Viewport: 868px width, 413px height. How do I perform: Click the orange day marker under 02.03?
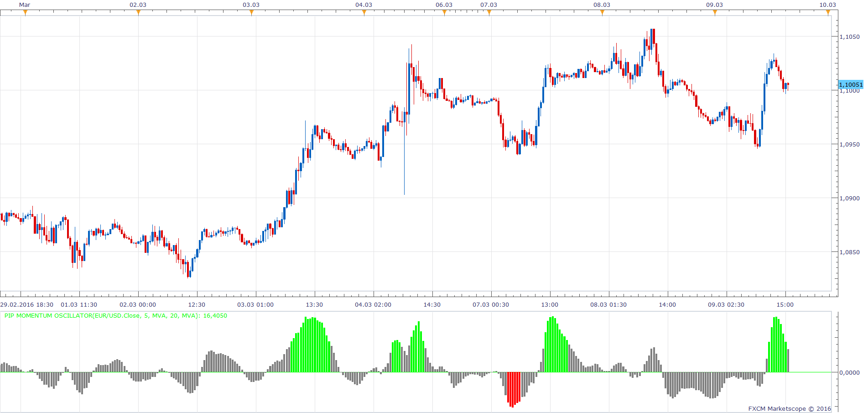(x=138, y=12)
